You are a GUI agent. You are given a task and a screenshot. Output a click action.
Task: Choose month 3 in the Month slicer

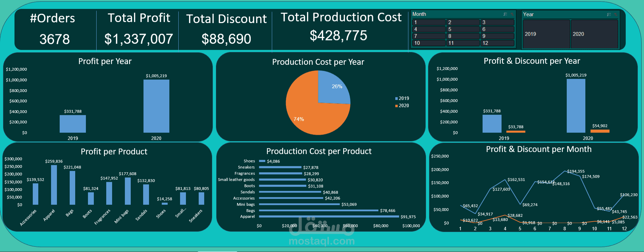point(497,22)
